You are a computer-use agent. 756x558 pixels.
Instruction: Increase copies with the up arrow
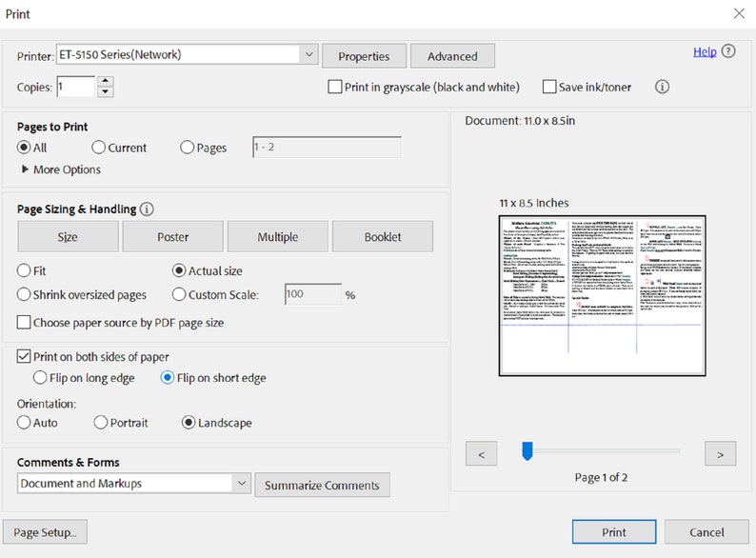coord(105,81)
